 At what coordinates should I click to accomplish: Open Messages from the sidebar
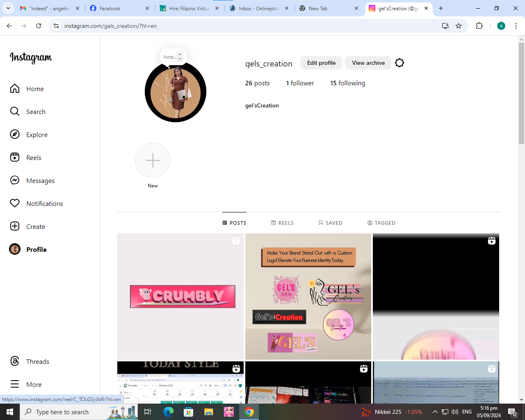[x=40, y=180]
